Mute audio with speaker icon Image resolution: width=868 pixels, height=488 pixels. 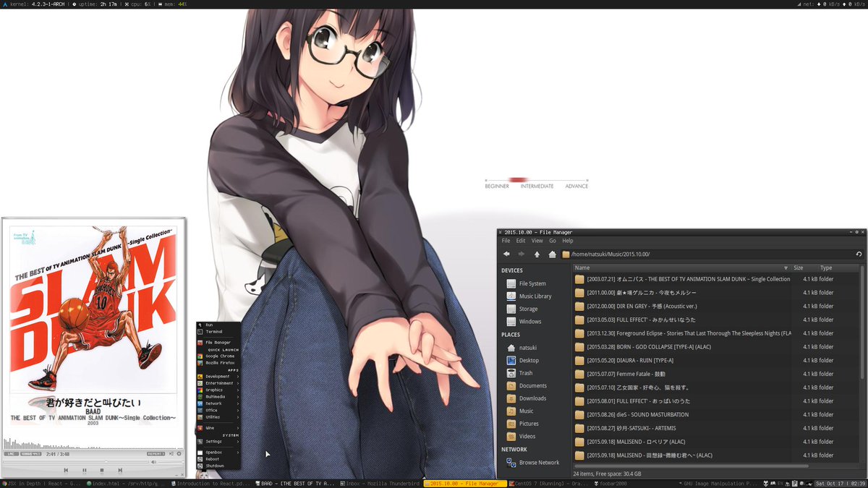point(153,462)
